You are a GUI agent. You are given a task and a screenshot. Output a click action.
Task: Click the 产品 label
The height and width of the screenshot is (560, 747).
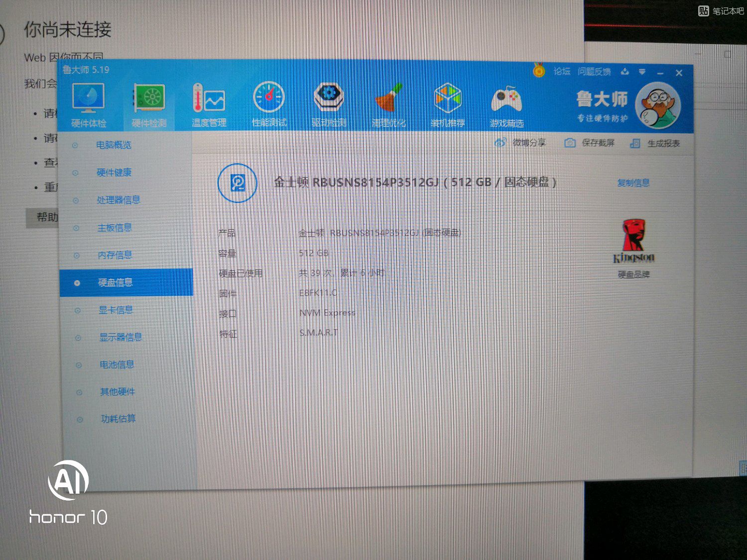227,233
